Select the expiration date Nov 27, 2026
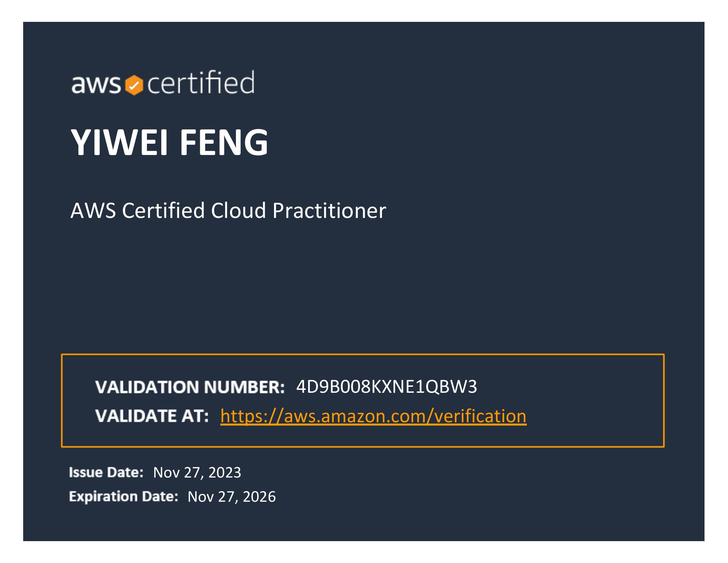Viewport: 728px width, 563px height. (232, 497)
